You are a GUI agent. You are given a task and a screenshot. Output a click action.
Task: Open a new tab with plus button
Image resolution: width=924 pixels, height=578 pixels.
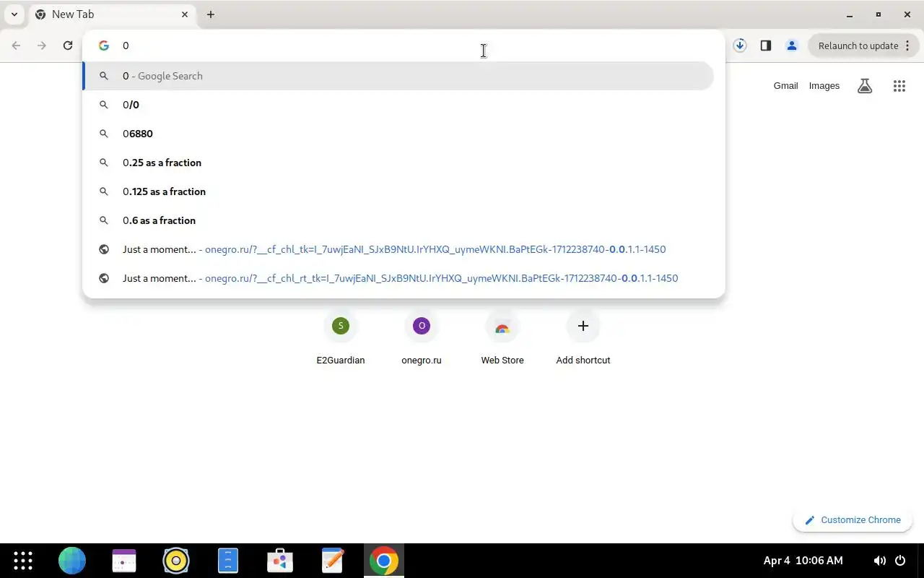coord(211,14)
